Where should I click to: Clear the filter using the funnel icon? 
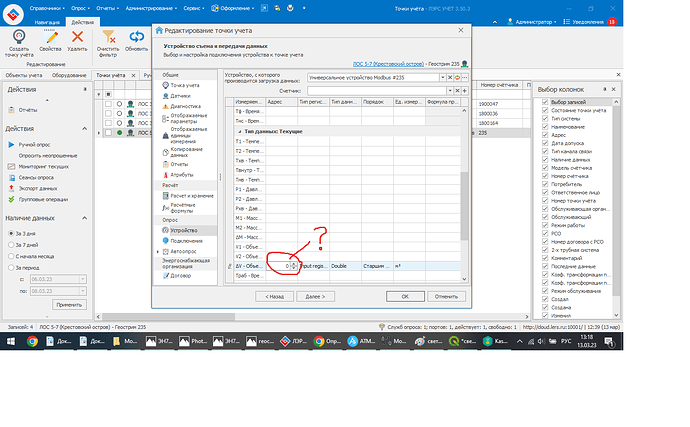(x=108, y=37)
